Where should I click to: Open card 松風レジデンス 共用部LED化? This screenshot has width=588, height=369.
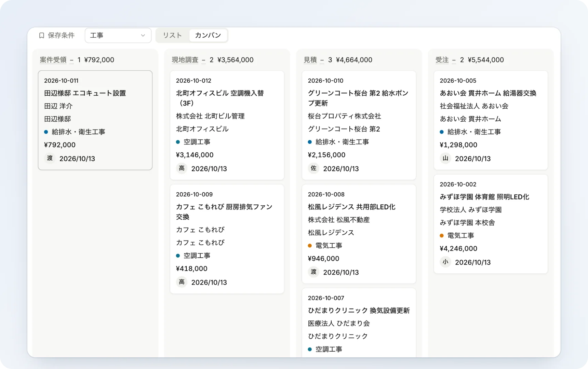(x=359, y=234)
